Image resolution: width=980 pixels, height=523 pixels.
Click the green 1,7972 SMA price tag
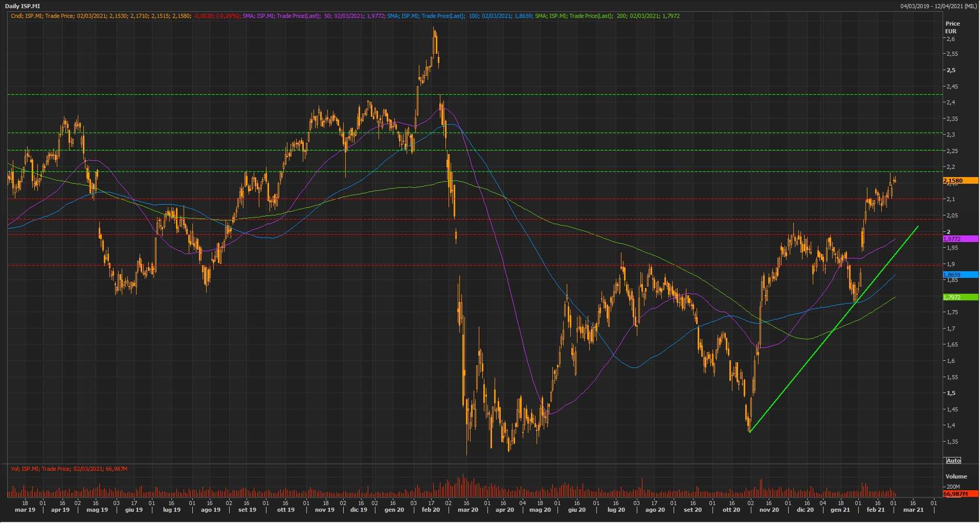tap(960, 297)
